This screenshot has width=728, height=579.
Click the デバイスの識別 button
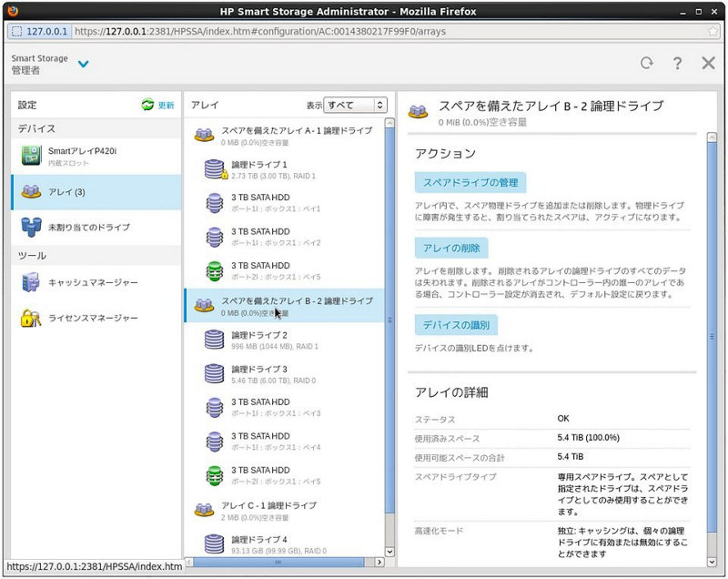(x=456, y=325)
